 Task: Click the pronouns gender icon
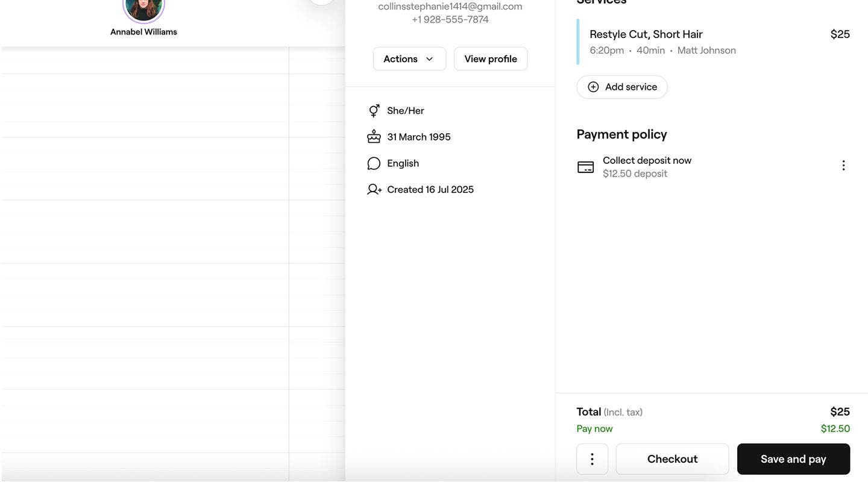374,111
